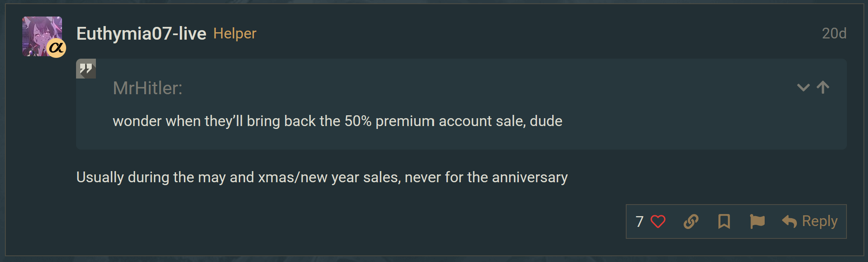Click the quoted author's name in quote header
Viewport: 868px width, 262px height.
(x=148, y=88)
